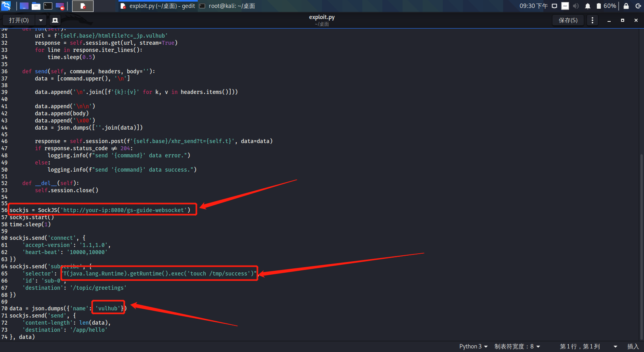Open recent files arrow next to 打开
Viewport: 644px width, 352px height.
(x=41, y=20)
